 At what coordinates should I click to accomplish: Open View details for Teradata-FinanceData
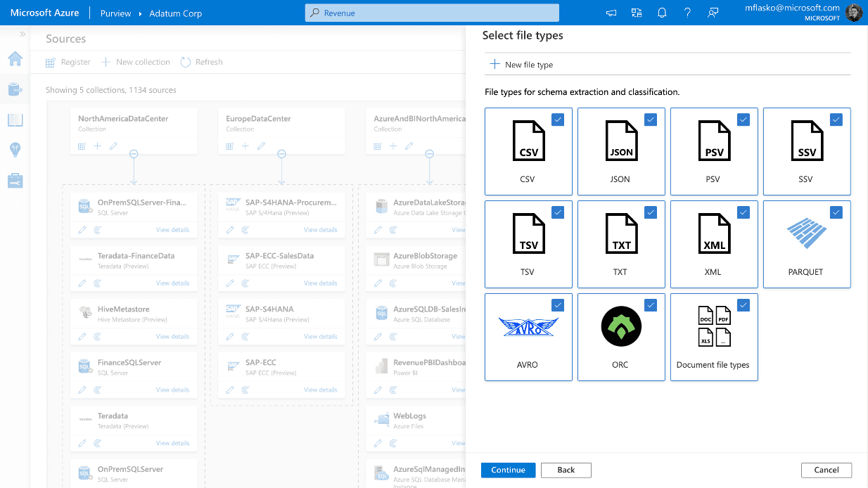click(x=172, y=283)
